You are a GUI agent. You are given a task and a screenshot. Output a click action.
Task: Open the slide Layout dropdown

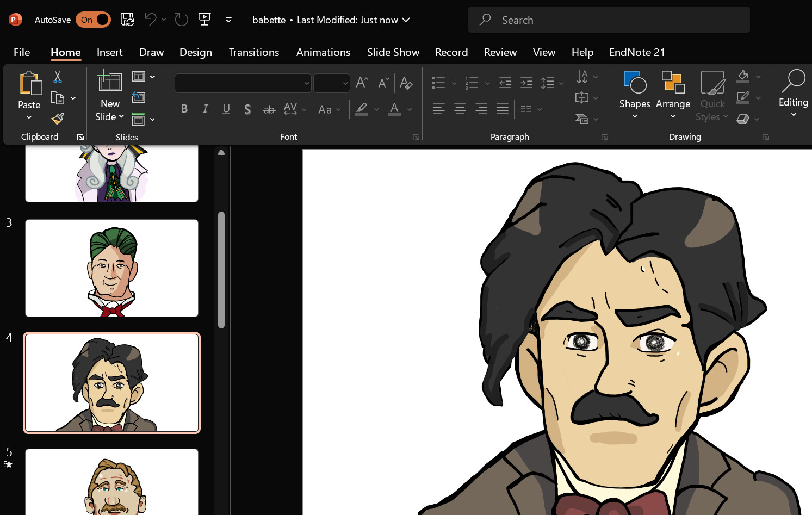(144, 77)
